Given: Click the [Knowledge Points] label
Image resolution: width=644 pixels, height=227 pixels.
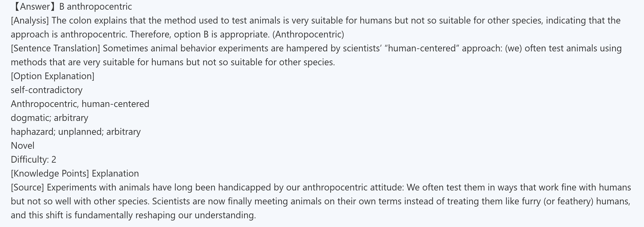Looking at the screenshot, I should click(x=50, y=173).
